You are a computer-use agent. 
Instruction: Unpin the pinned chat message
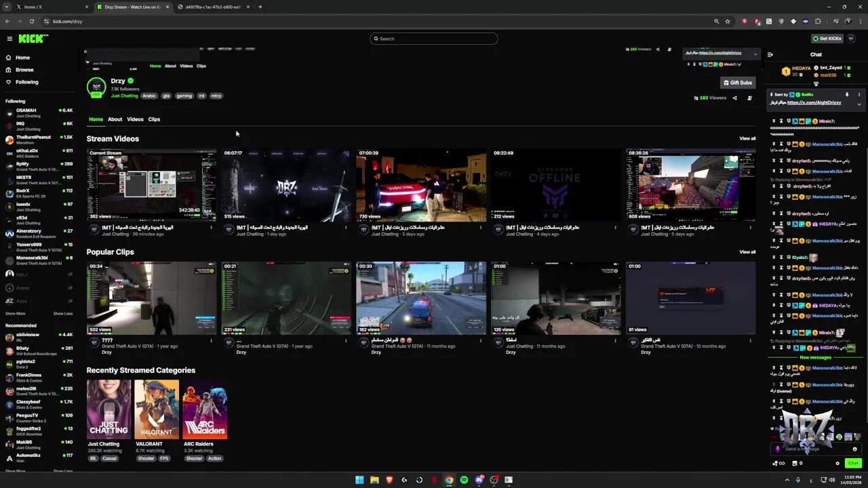(x=847, y=95)
